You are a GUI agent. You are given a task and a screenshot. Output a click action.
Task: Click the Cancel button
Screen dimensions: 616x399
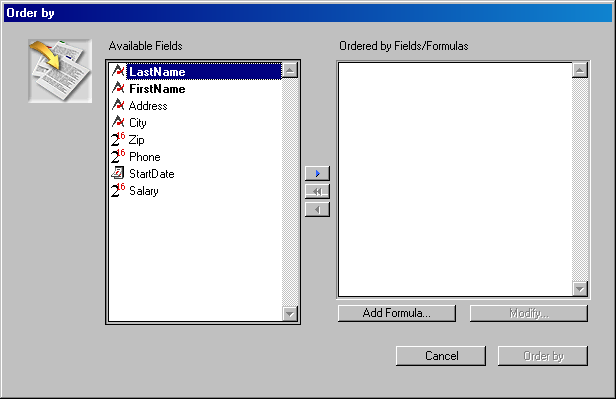tap(441, 356)
